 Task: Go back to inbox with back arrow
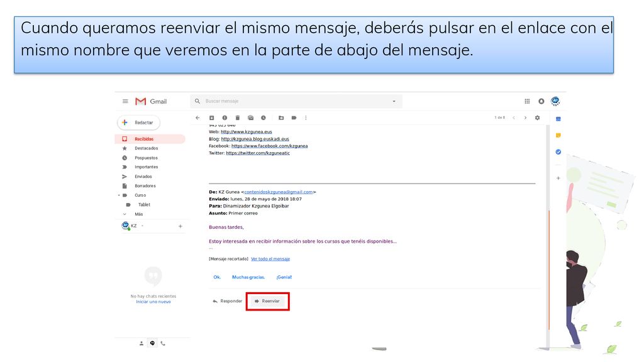(197, 118)
